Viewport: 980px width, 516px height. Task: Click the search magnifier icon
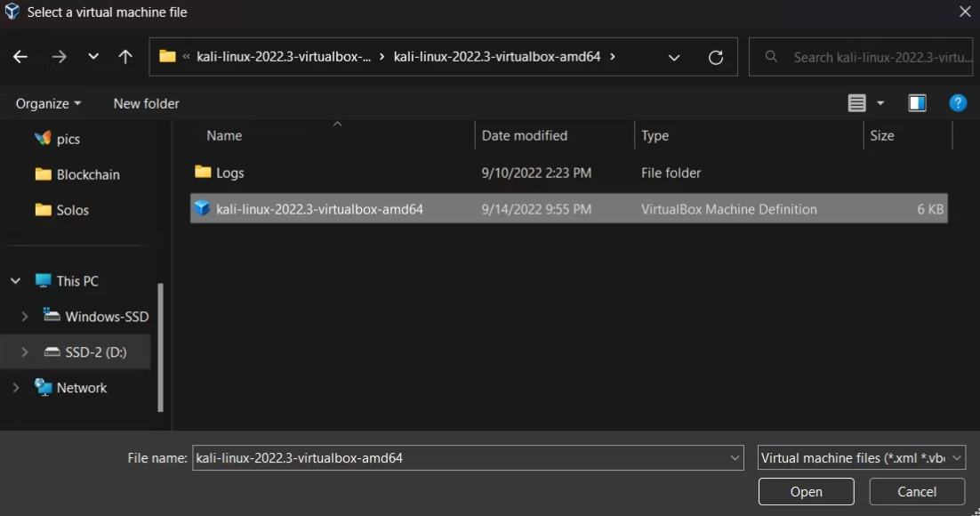[x=771, y=57]
